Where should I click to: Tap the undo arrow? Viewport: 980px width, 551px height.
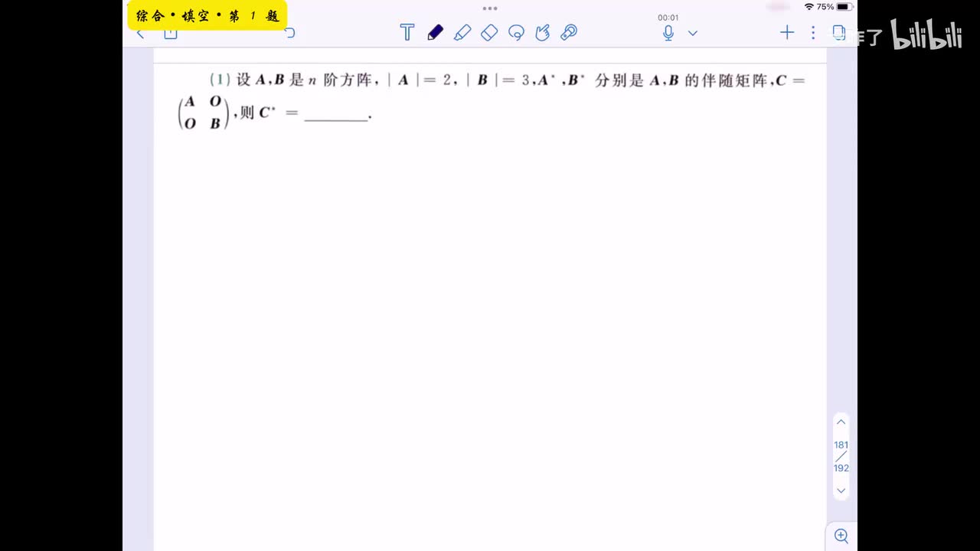pos(289,33)
